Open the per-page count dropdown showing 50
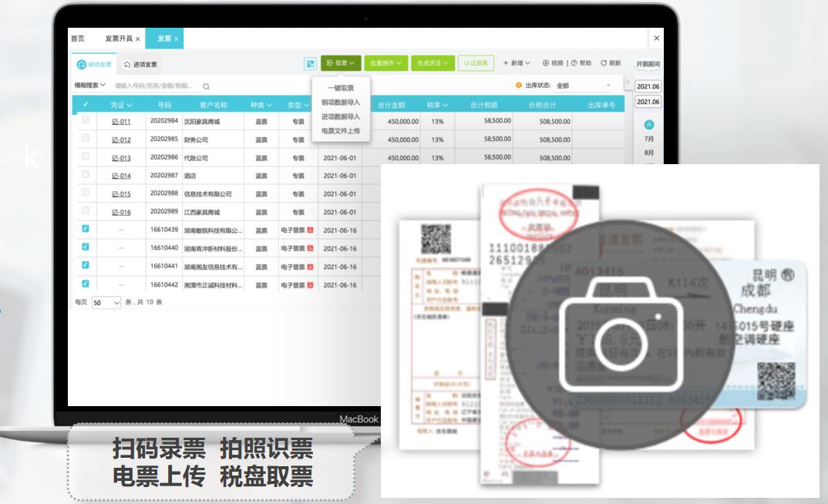Viewport: 828px width, 504px height. coord(106,303)
